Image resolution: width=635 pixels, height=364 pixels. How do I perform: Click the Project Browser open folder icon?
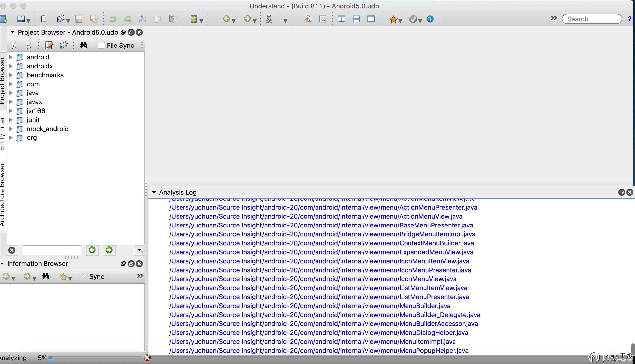coord(63,45)
